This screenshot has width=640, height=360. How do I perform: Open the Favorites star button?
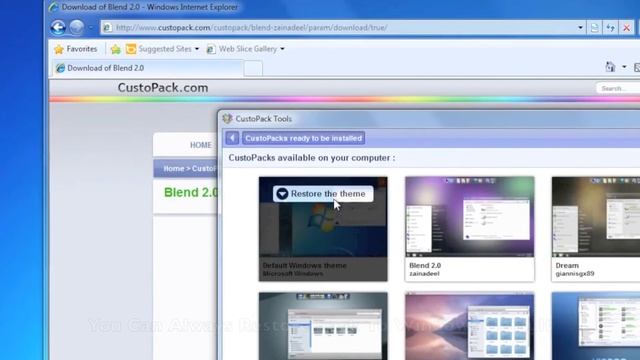click(x=76, y=49)
